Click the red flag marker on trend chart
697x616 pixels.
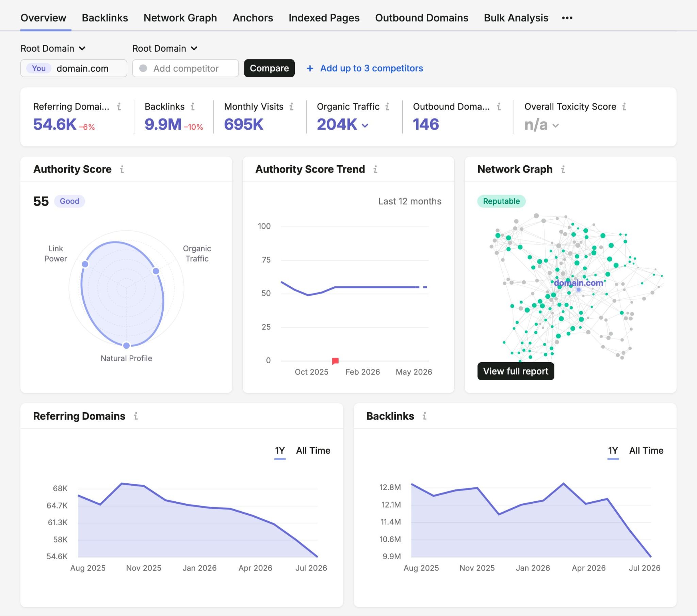[335, 361]
